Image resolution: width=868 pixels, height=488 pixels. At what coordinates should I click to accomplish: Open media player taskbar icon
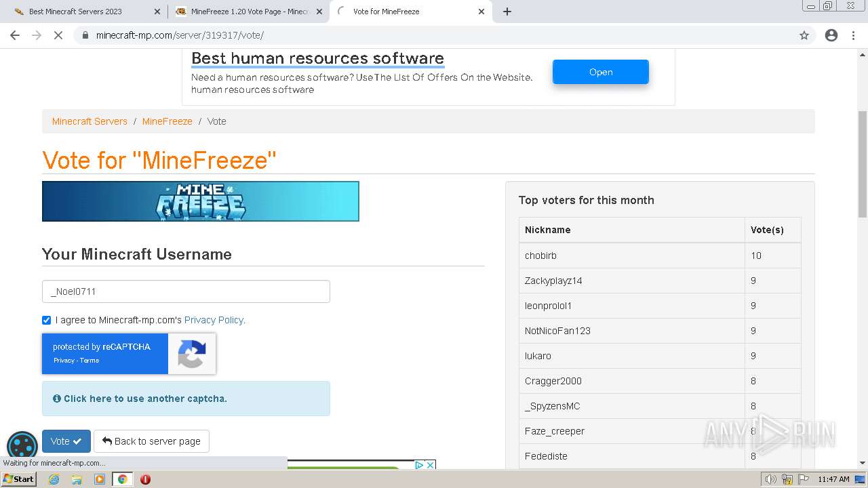coord(100,479)
